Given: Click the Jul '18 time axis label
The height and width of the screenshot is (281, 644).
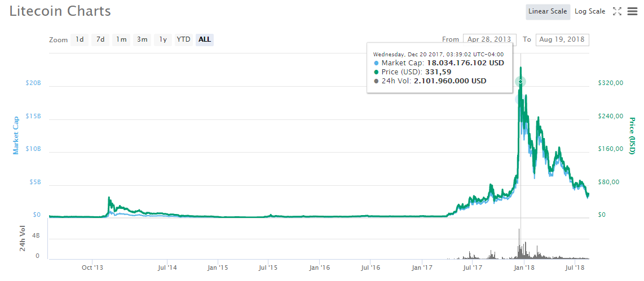Looking at the screenshot, I should point(575,268).
